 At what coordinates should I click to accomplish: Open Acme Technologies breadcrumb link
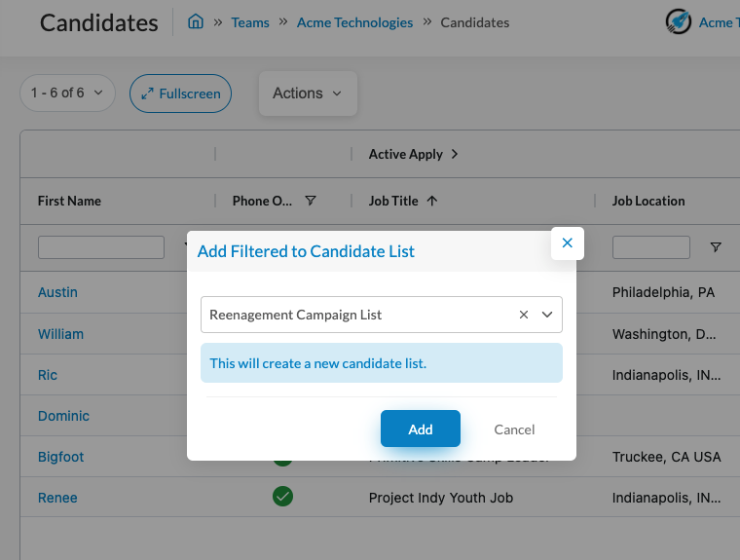[x=354, y=22]
